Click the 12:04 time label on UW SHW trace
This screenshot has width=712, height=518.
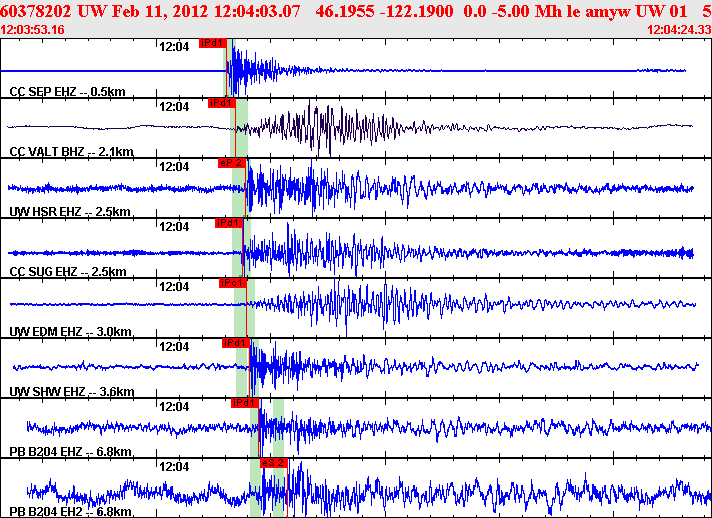[174, 346]
